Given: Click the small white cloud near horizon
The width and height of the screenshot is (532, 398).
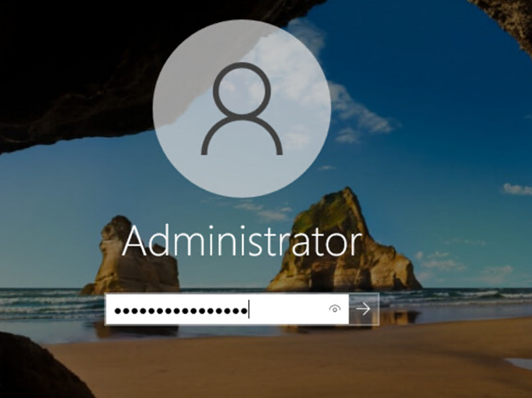Looking at the screenshot, I should pyautogui.click(x=516, y=188).
